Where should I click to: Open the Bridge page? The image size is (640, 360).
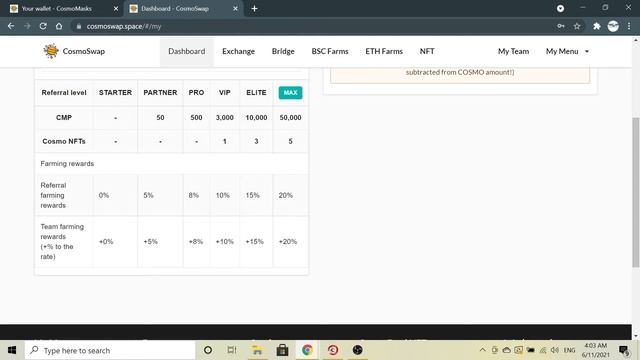pos(283,51)
